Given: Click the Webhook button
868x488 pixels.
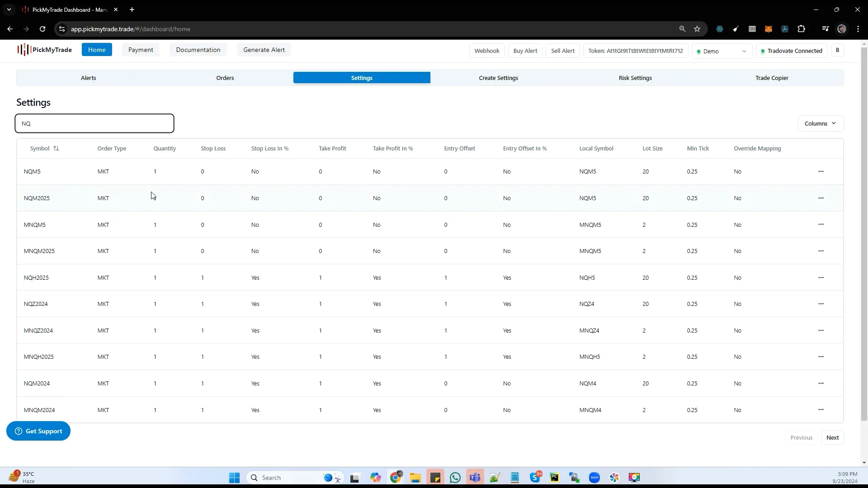Looking at the screenshot, I should 487,51.
